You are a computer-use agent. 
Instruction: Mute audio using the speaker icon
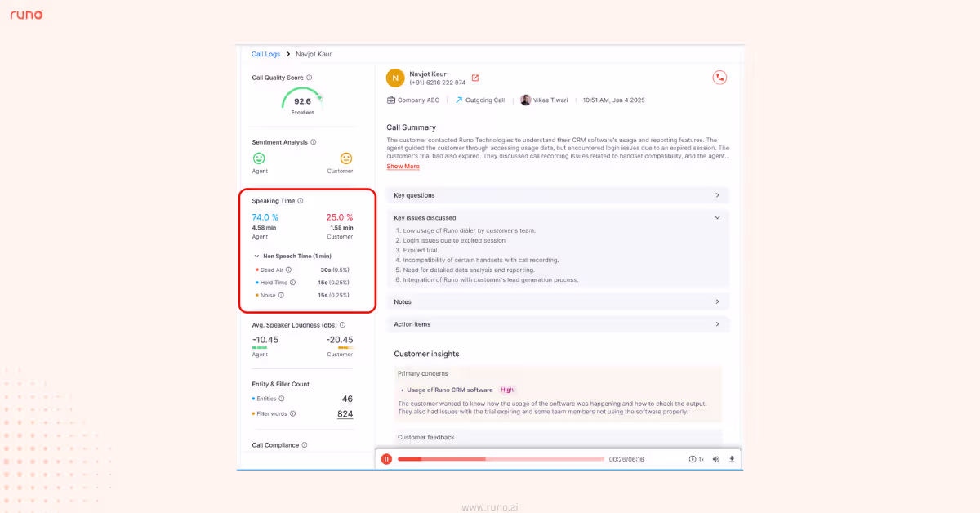(x=716, y=458)
